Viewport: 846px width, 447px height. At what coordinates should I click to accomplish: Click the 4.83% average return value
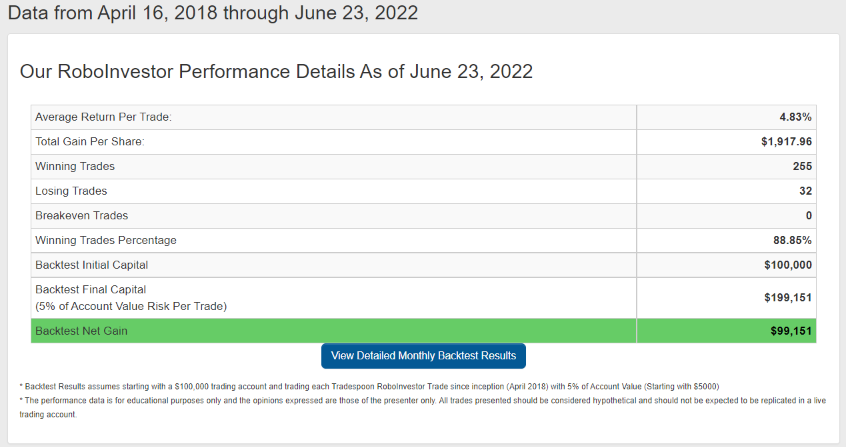click(795, 117)
